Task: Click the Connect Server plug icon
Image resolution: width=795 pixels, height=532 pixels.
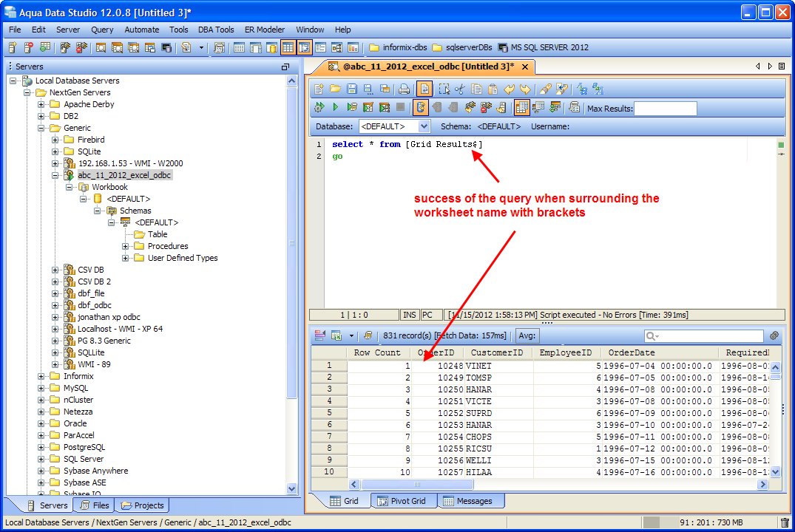Action: coord(65,47)
